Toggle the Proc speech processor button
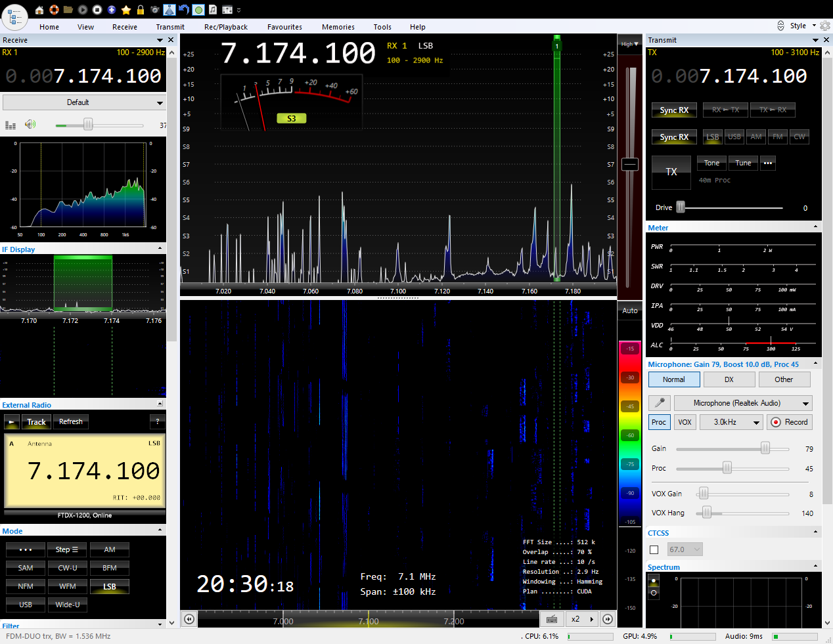Viewport: 833px width, 644px height. tap(659, 422)
